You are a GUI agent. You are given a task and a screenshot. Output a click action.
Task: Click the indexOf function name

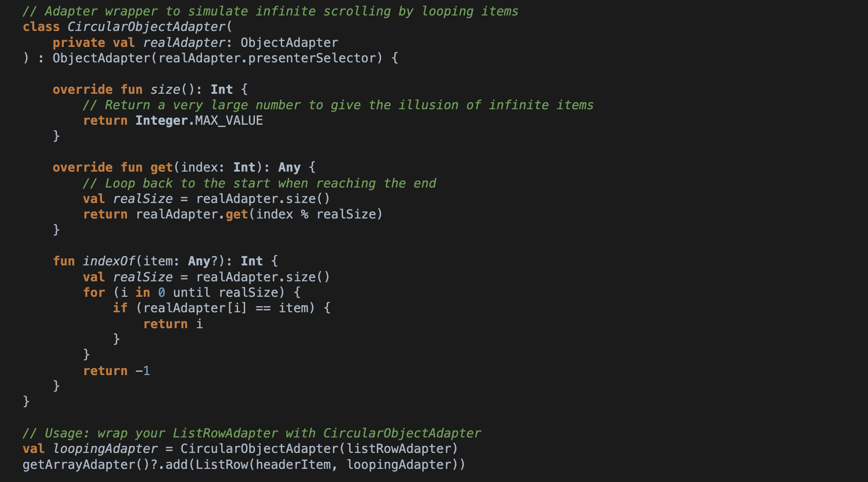109,261
